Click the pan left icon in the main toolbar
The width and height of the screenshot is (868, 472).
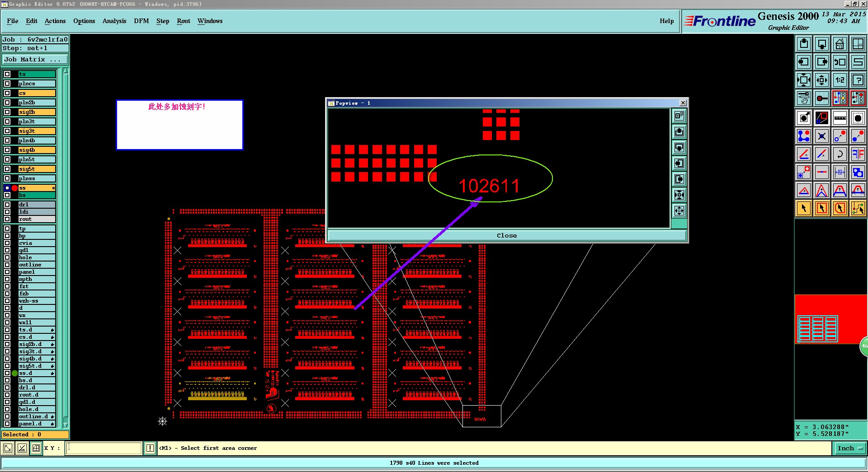pos(804,62)
